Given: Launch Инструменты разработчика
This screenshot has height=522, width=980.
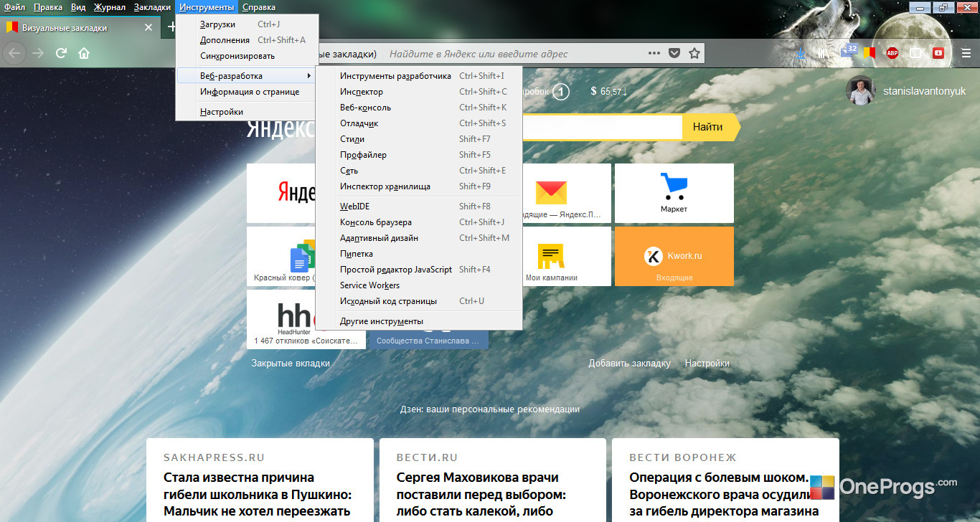Looking at the screenshot, I should (x=419, y=76).
